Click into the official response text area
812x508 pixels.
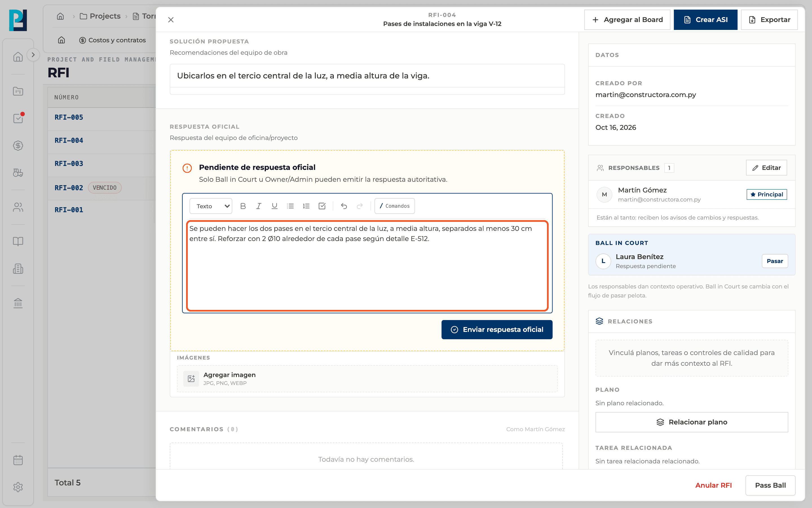(x=367, y=265)
